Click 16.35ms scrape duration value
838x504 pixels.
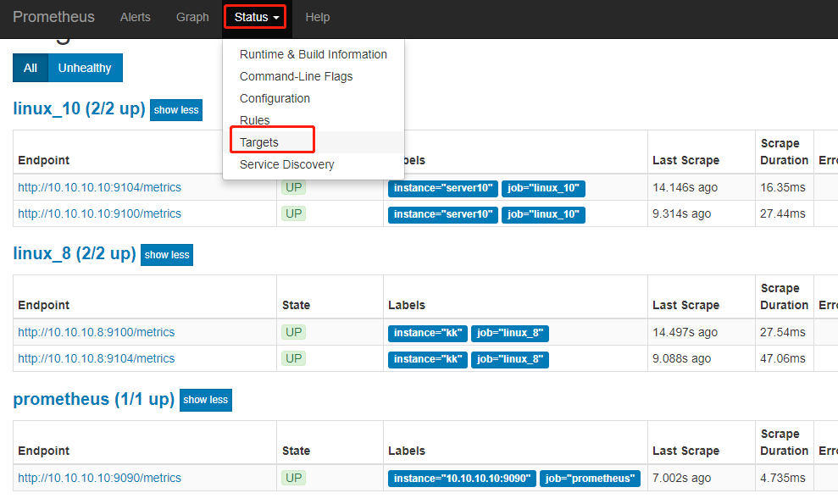[782, 187]
